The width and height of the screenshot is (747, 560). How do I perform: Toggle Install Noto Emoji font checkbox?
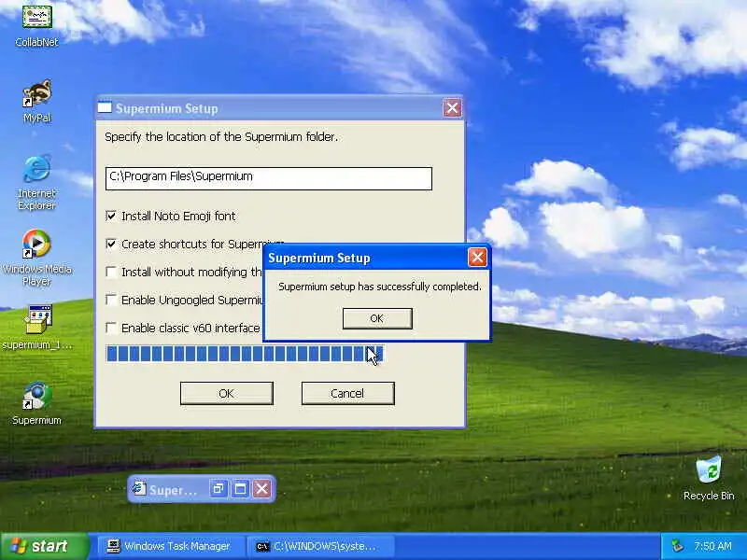pyautogui.click(x=111, y=216)
